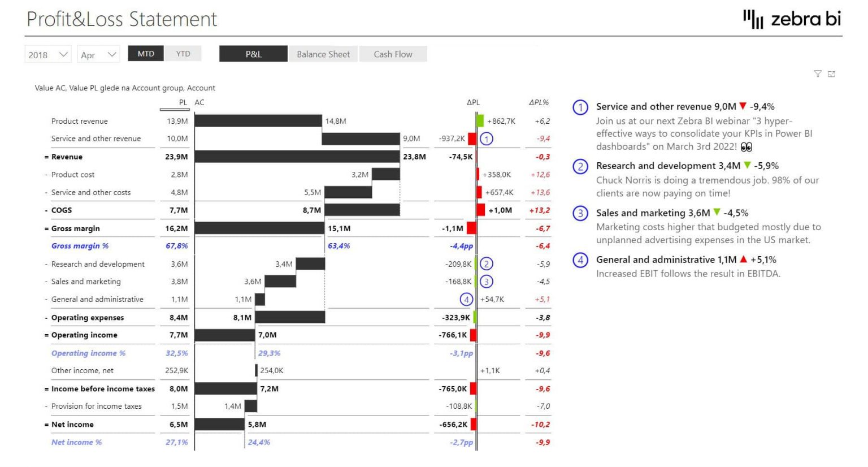
Task: Click the P&L button
Action: click(x=254, y=54)
